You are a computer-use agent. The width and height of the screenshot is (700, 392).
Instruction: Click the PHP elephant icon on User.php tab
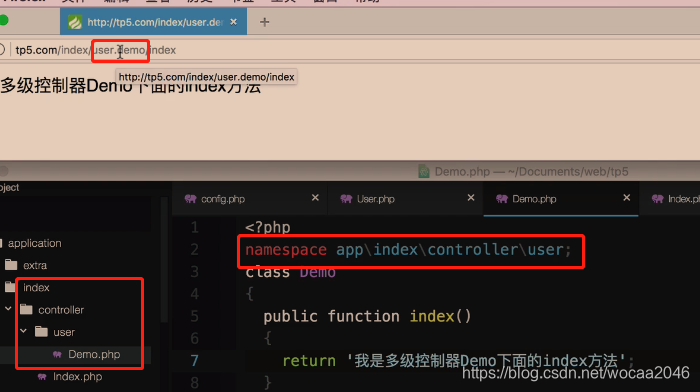click(x=346, y=199)
